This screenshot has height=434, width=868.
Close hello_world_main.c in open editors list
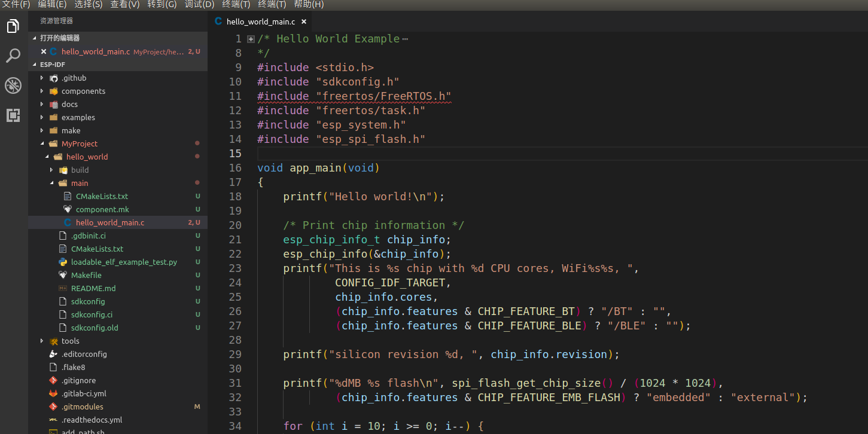pos(44,52)
